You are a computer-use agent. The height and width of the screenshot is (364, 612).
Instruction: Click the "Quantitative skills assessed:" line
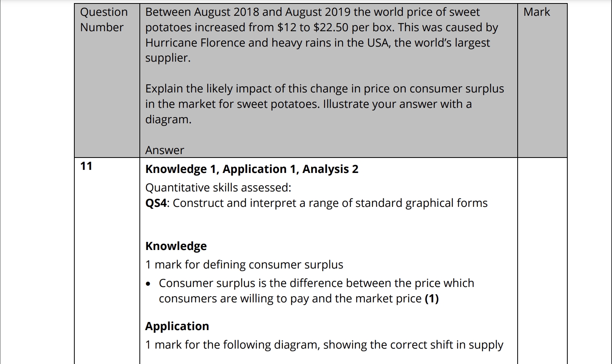pyautogui.click(x=218, y=188)
